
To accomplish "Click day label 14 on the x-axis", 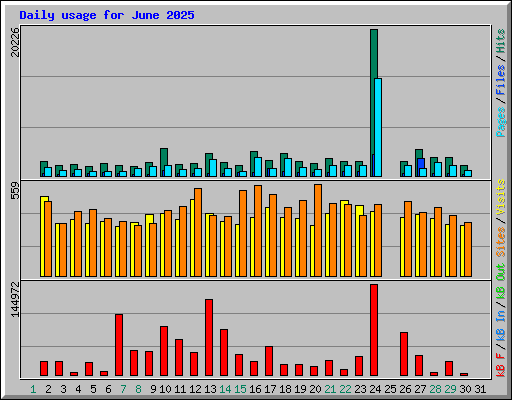I will pyautogui.click(x=225, y=389).
